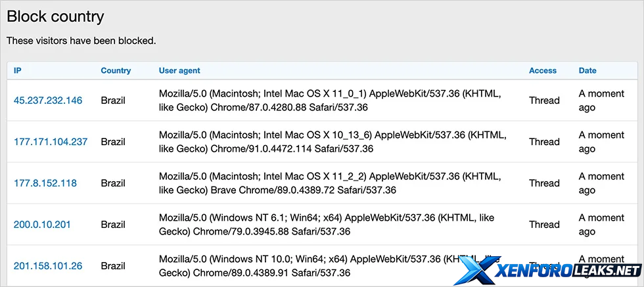
Task: Click the Block country page heading
Action: tap(55, 17)
